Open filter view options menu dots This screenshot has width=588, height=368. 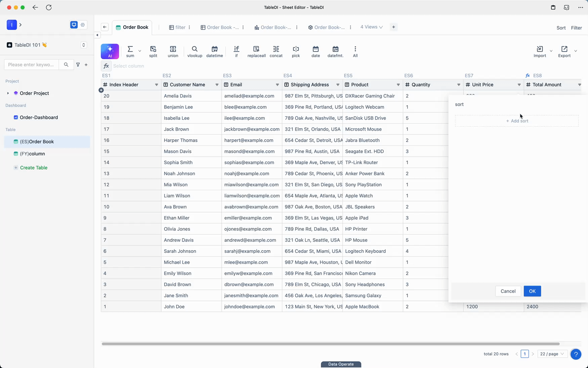(x=190, y=27)
